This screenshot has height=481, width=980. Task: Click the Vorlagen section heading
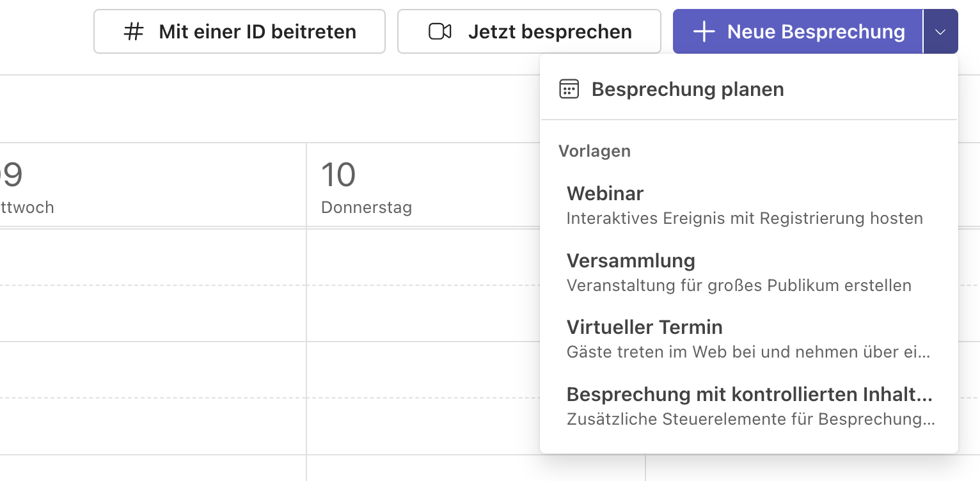point(594,151)
